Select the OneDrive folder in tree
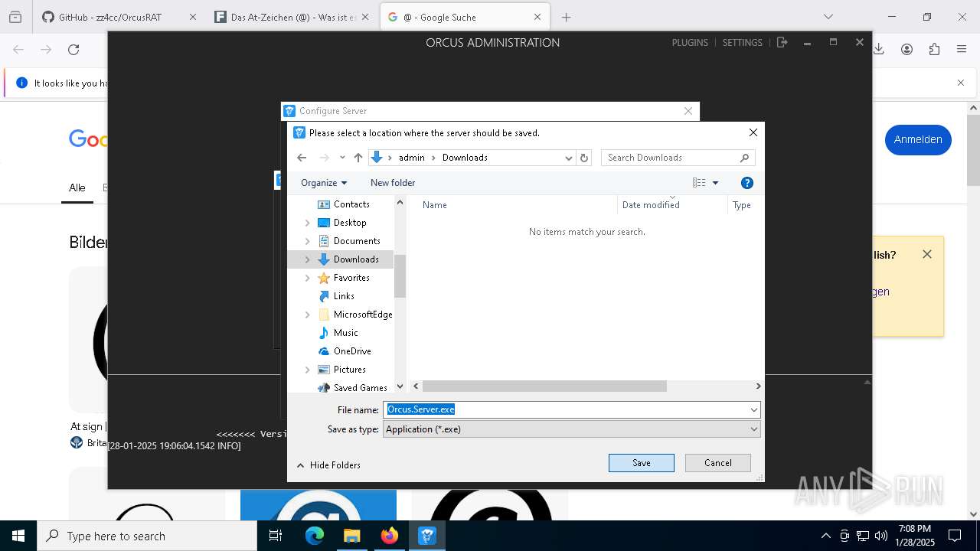 (x=352, y=351)
